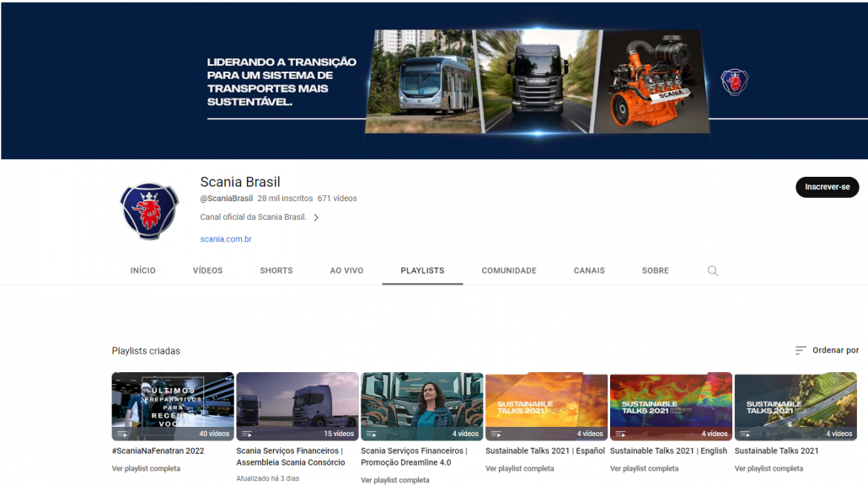Open Sustainable Talks 2021 | Español title
868x485 pixels.
click(544, 450)
